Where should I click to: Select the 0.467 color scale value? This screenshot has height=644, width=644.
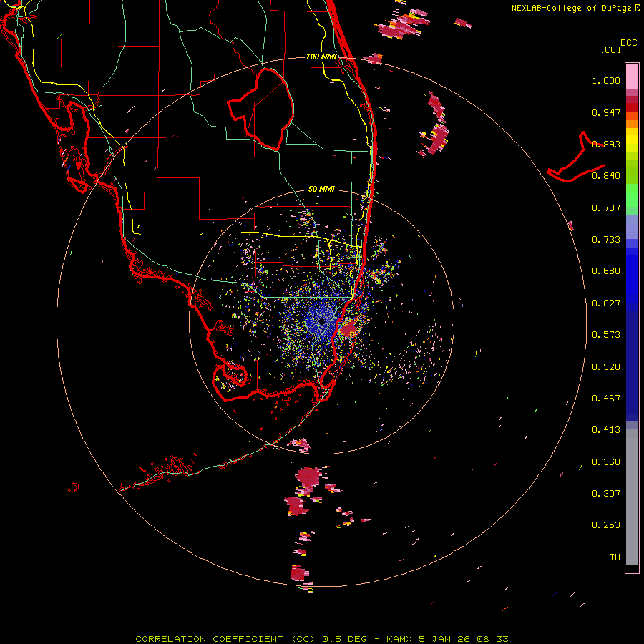tap(606, 399)
